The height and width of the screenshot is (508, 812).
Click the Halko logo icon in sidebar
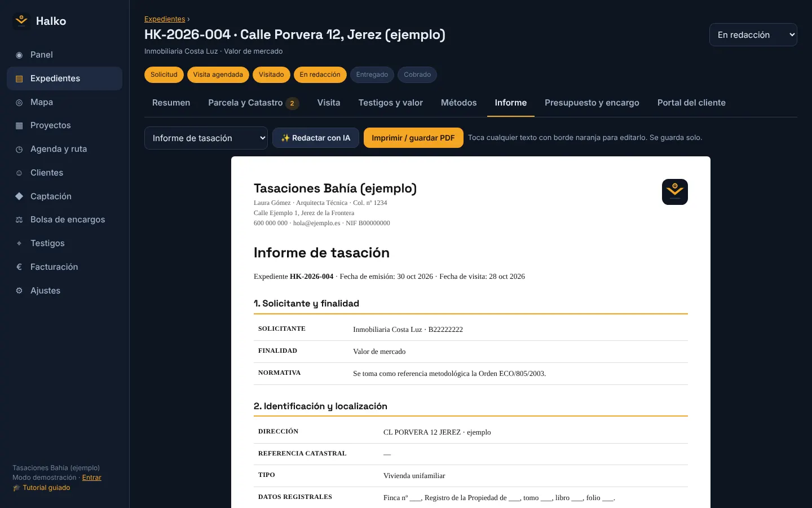[21, 21]
